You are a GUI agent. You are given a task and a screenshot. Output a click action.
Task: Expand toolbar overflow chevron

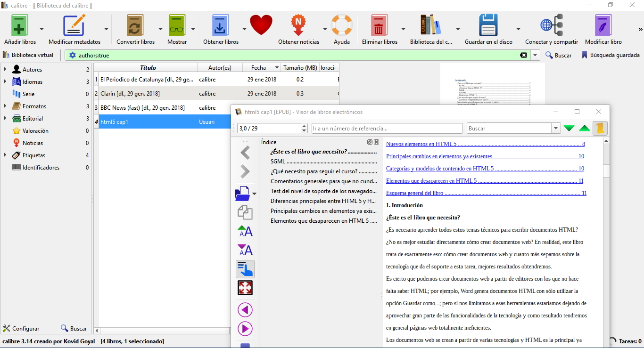click(640, 29)
